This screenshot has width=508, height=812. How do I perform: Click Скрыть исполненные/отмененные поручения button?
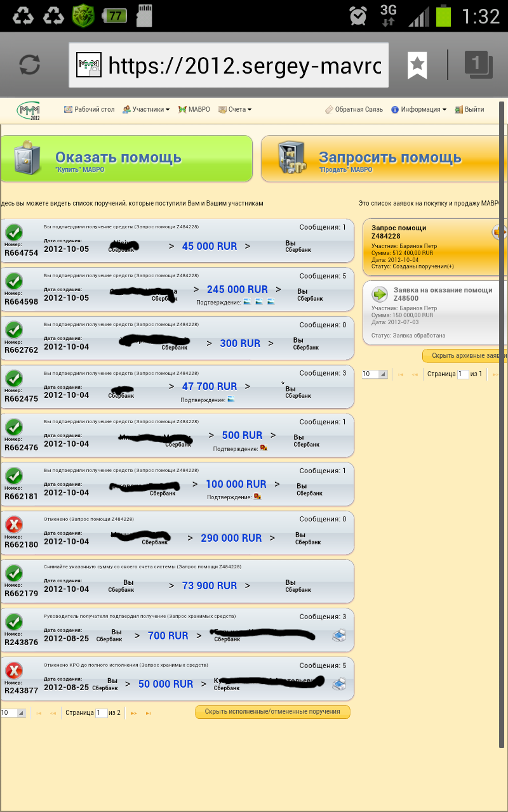click(272, 712)
